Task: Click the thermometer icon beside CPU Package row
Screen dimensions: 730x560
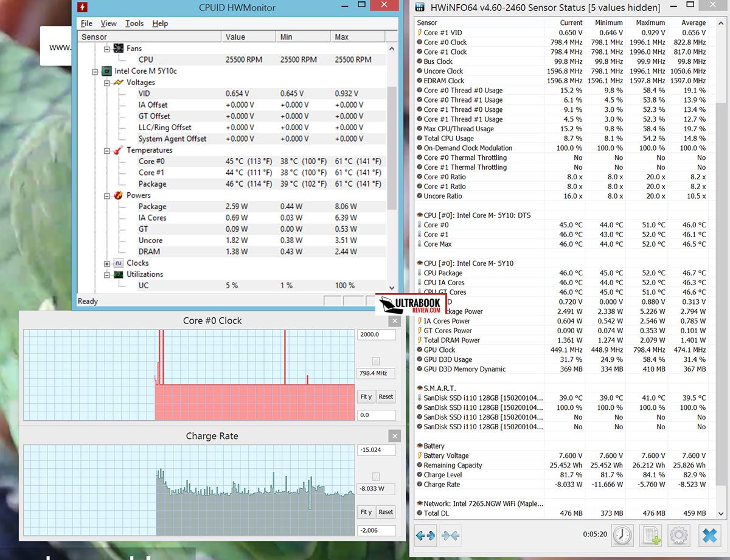Action: (419, 273)
